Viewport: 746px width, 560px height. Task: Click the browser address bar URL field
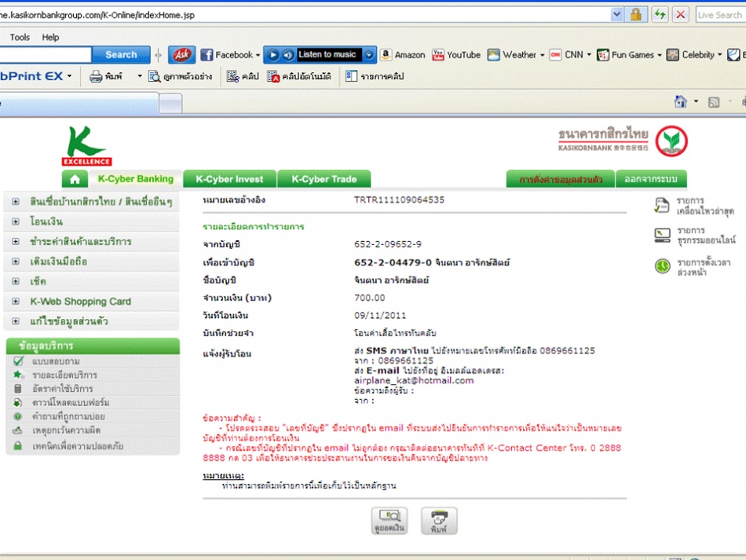click(x=298, y=15)
